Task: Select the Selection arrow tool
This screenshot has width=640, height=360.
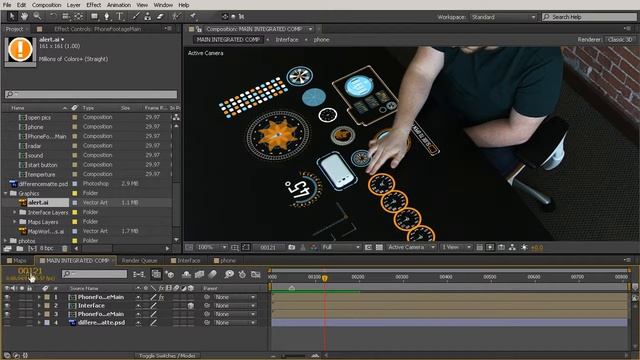Action: tap(11, 16)
